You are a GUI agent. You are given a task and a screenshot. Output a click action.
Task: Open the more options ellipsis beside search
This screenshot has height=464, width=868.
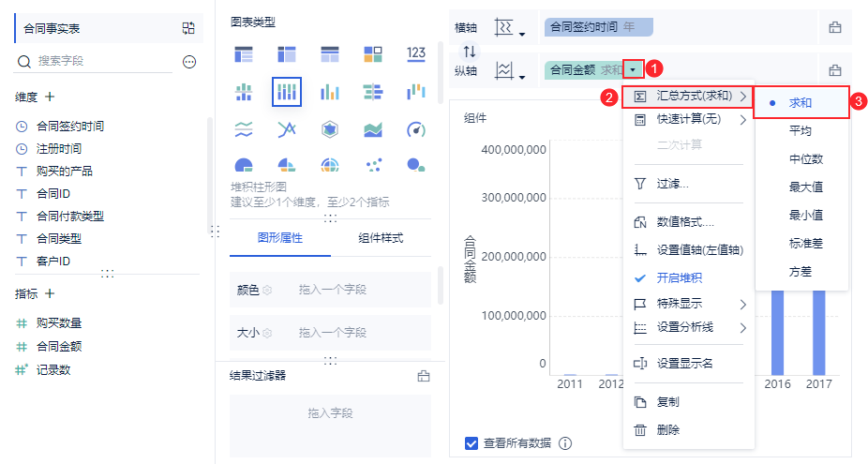[189, 62]
